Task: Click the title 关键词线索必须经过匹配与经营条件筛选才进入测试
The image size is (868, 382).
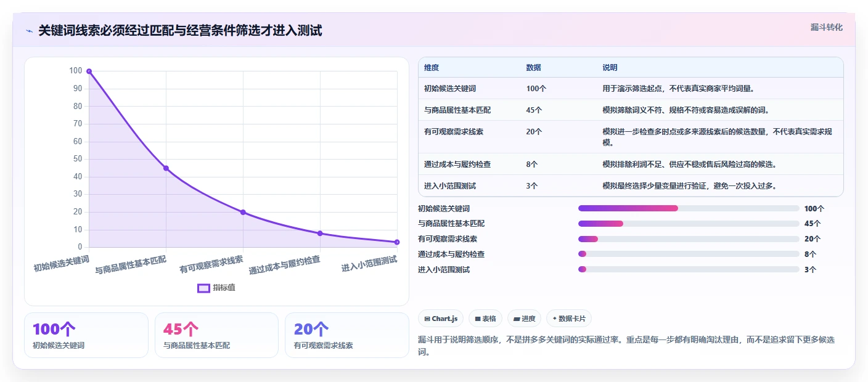Action: tap(180, 31)
